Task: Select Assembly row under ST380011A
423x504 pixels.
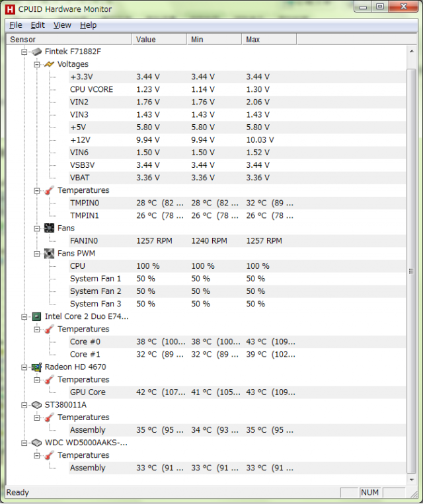Action: pos(237,430)
